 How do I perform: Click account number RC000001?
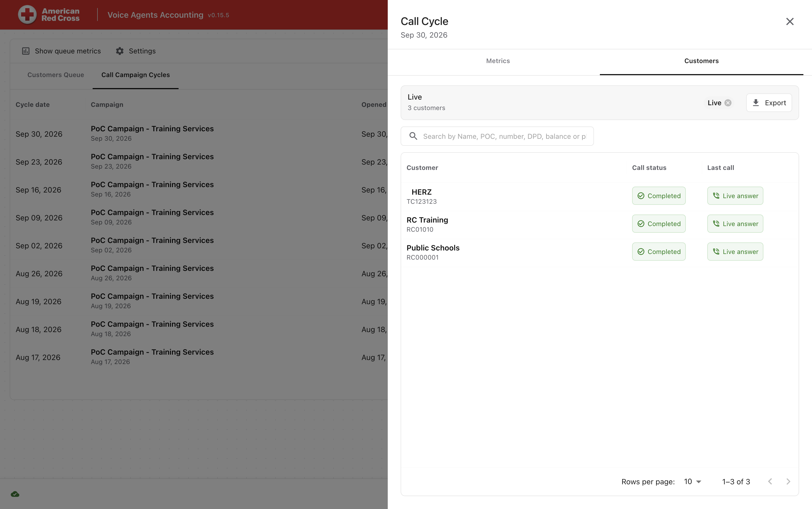[422, 257]
